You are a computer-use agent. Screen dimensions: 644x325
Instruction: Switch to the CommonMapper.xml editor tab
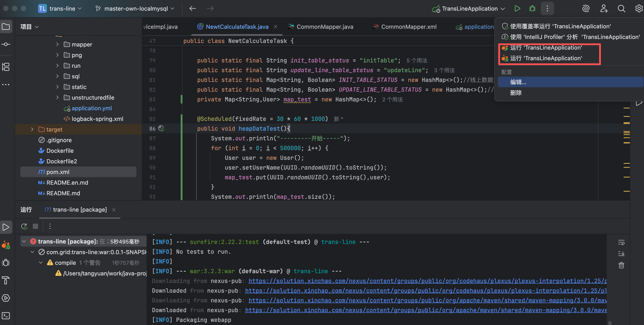coord(409,27)
